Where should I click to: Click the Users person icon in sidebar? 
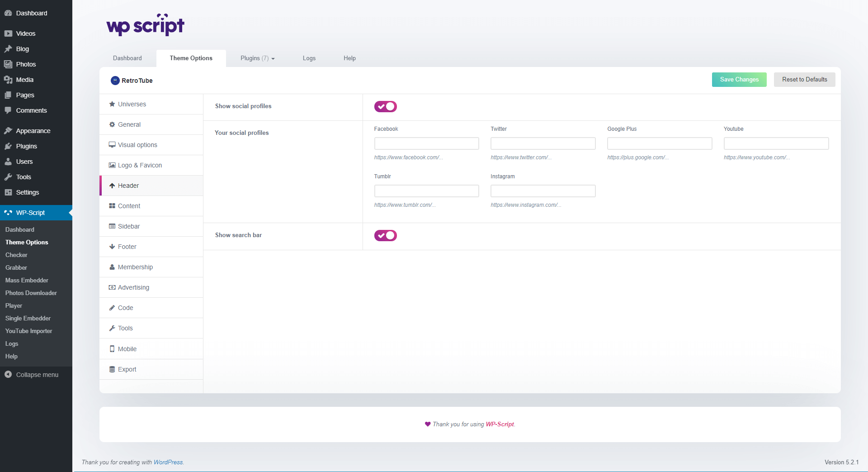click(8, 162)
